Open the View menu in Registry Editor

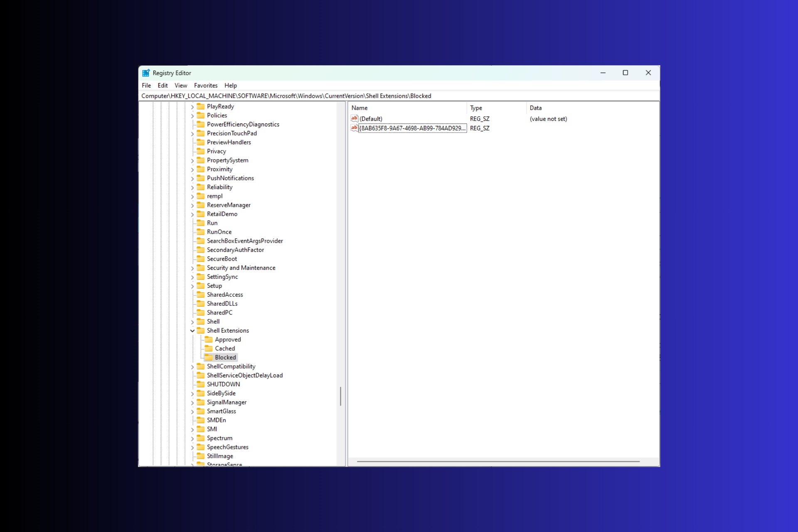[x=180, y=85]
